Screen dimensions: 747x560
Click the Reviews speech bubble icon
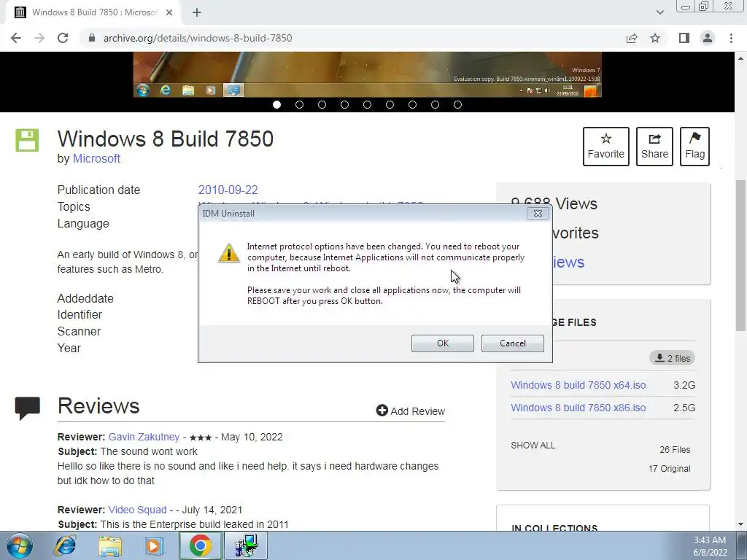(x=27, y=408)
